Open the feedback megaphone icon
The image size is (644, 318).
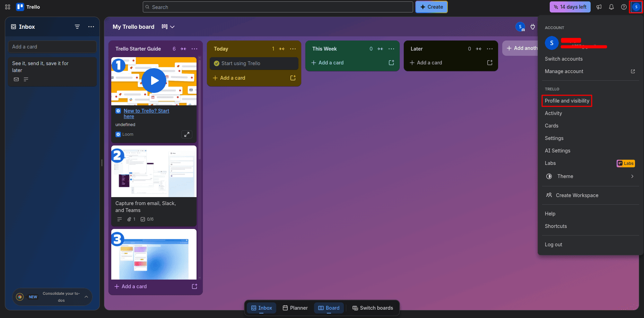click(x=599, y=7)
